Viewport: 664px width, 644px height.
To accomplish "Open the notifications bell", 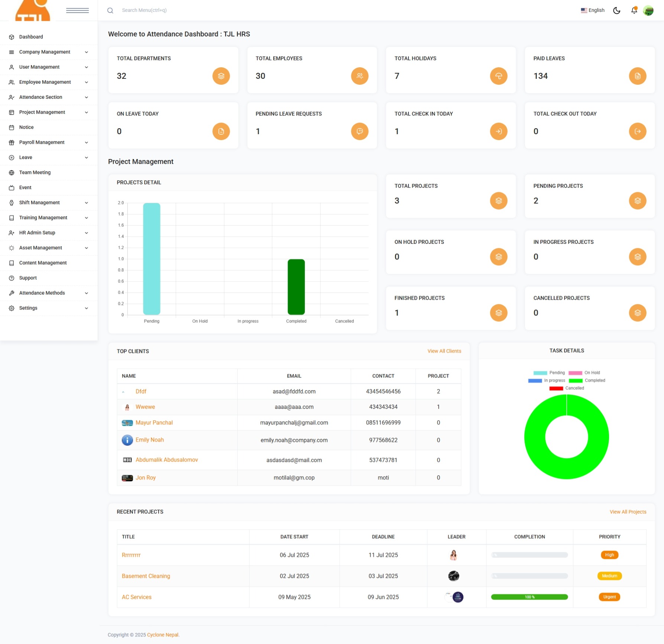I will (x=634, y=10).
